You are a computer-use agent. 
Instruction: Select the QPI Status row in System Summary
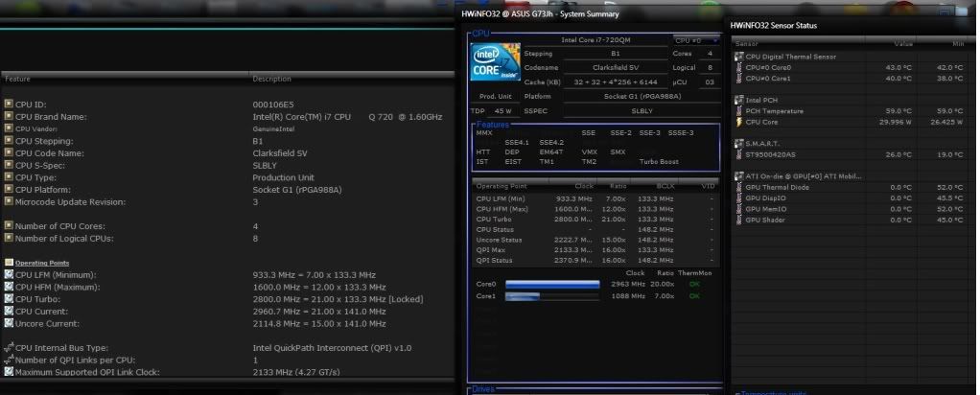pyautogui.click(x=595, y=261)
